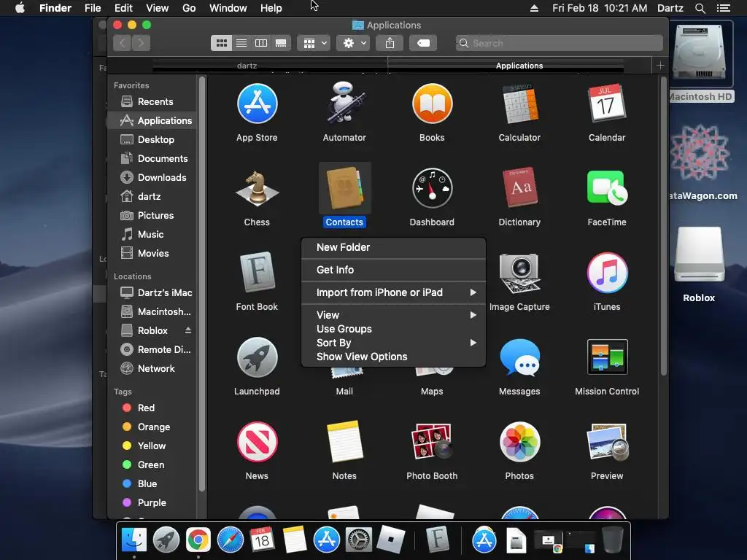
Task: Open the gear Action menu dropdown
Action: click(x=353, y=43)
